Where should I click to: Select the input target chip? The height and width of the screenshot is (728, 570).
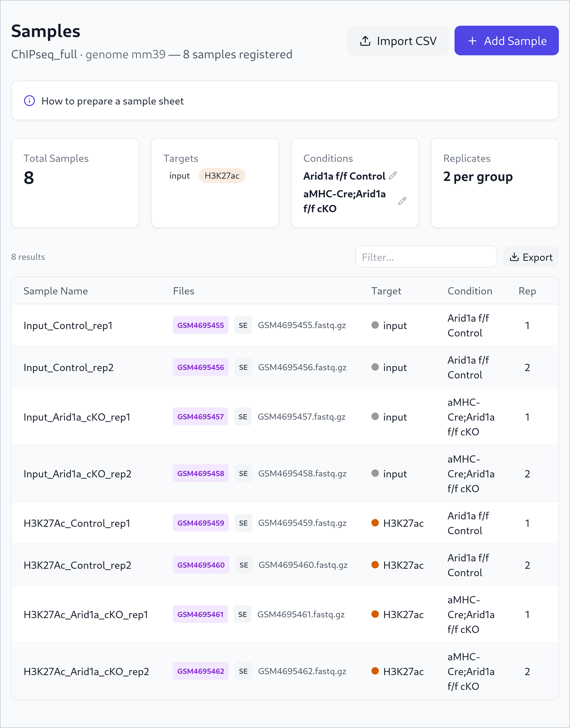click(180, 176)
